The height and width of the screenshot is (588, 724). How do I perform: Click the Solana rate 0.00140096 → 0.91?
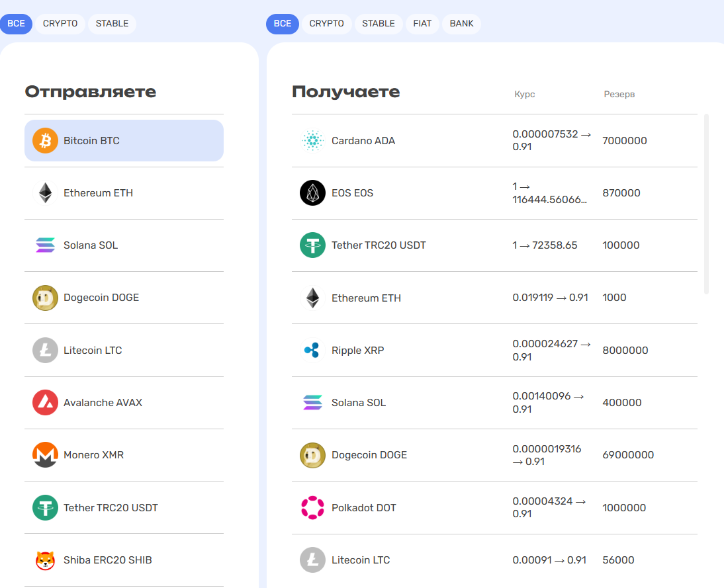(549, 402)
